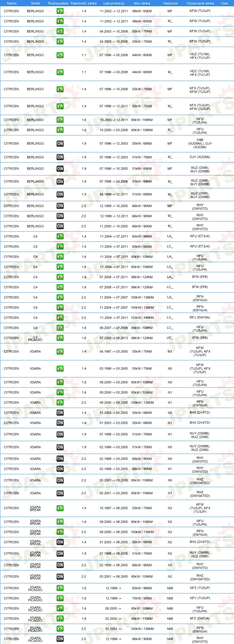The width and height of the screenshot is (234, 644).
Task: Select the 1.8 engine capacity cell
Action: click(84, 619)
